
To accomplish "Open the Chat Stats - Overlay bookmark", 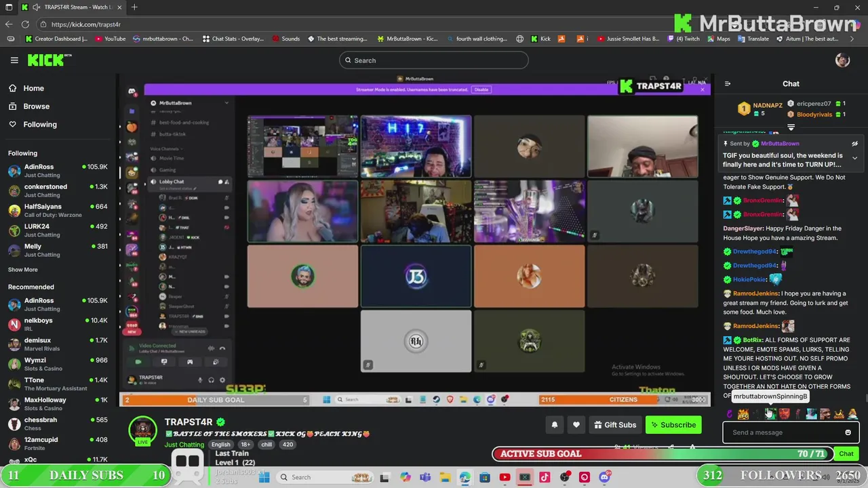I will coord(234,39).
